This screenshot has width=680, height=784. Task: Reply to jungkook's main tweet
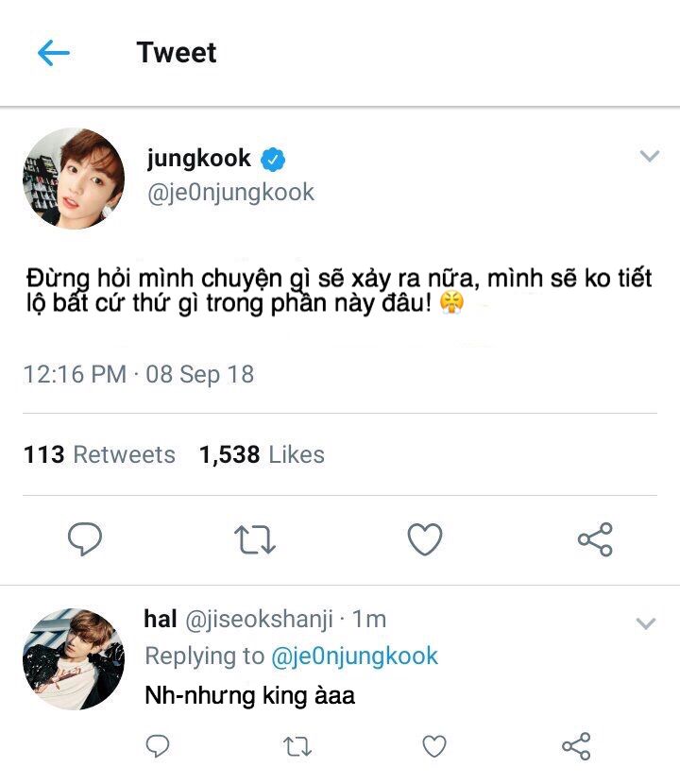[x=85, y=539]
